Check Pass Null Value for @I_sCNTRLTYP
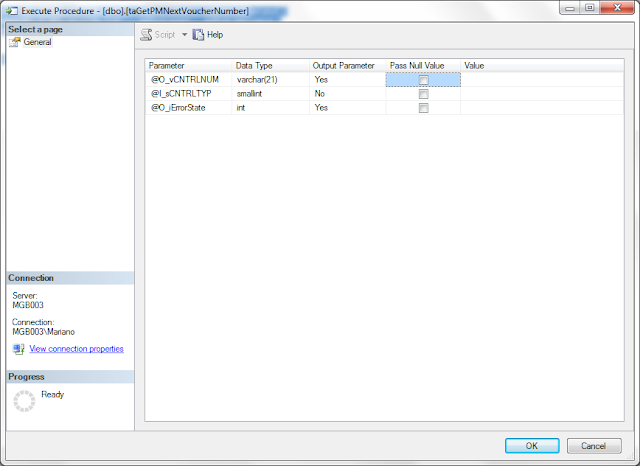Image resolution: width=640 pixels, height=466 pixels. click(x=423, y=94)
